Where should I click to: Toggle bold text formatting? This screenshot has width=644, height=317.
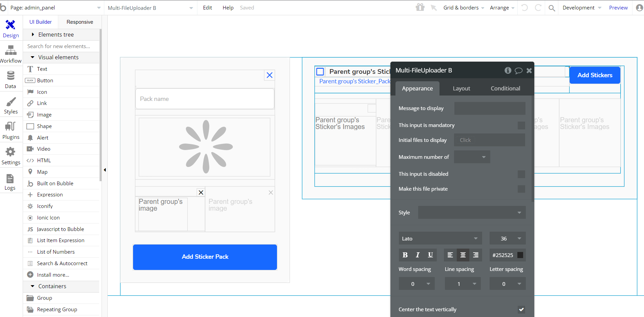pos(405,255)
